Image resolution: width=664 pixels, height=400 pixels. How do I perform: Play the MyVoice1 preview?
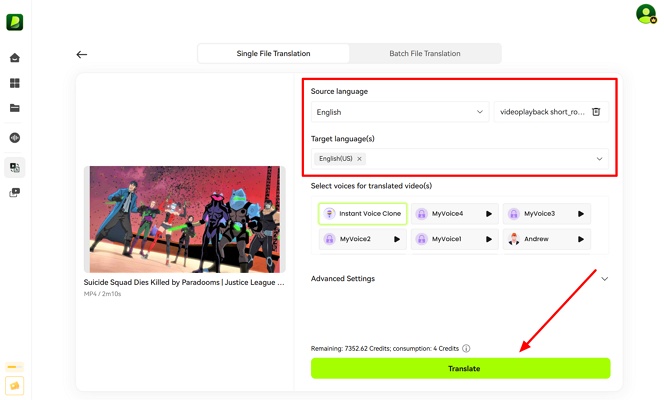coord(489,239)
